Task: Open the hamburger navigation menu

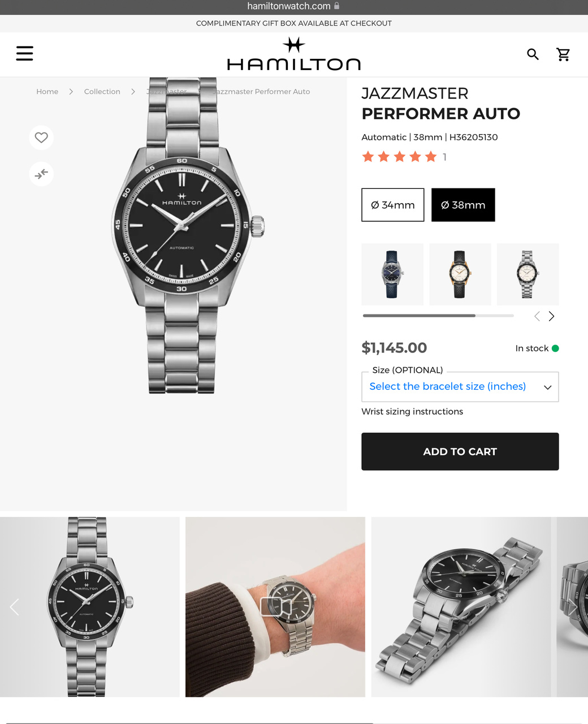Action: pos(24,54)
